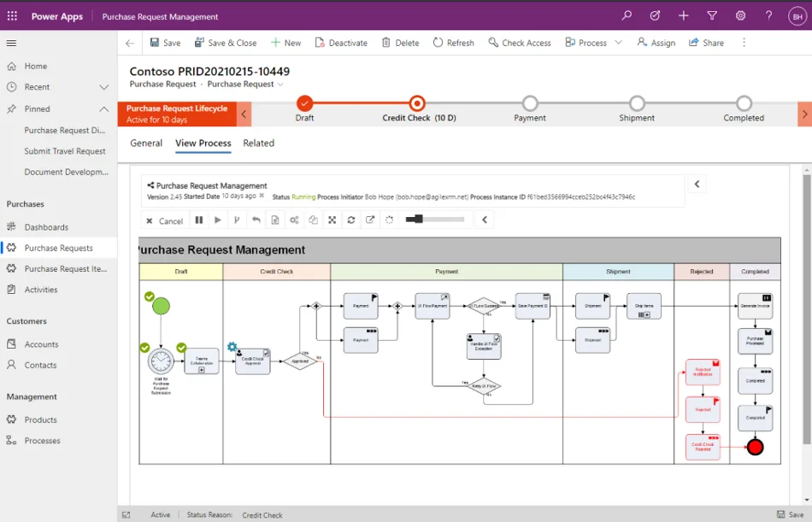Open Check Access for this record
This screenshot has width=812, height=522.
(519, 42)
